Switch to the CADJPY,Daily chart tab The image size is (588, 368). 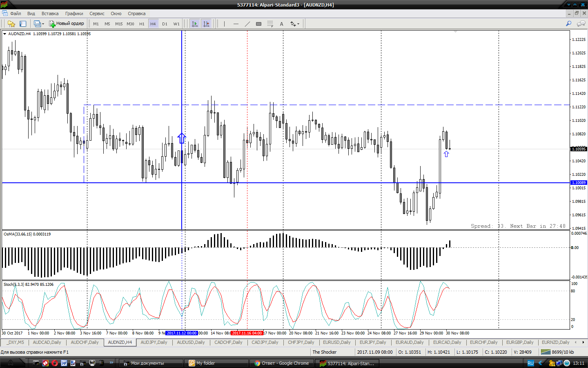click(265, 343)
